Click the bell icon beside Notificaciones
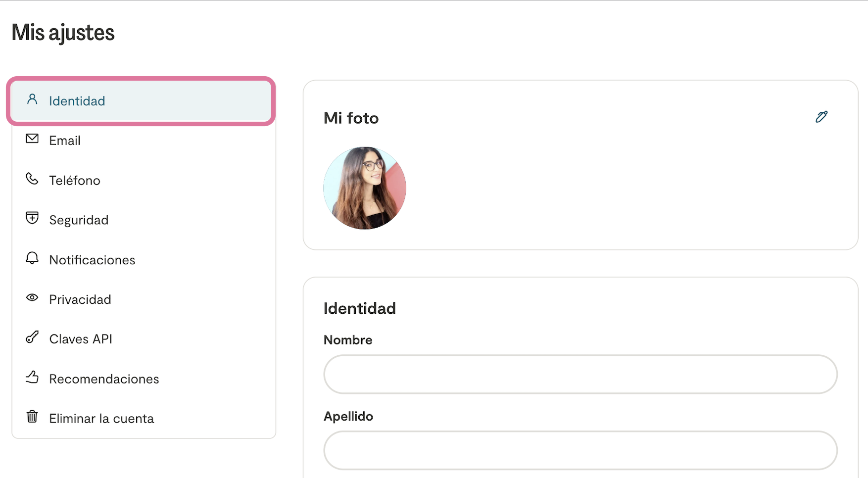 tap(32, 258)
